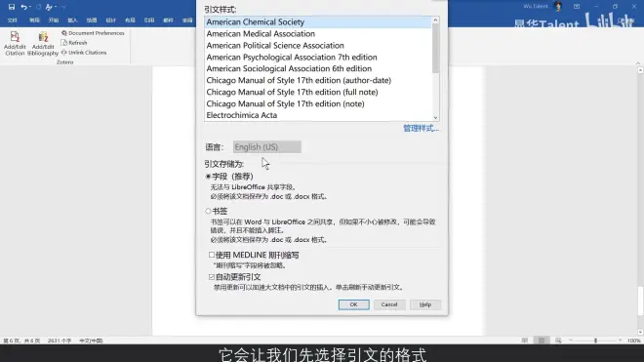Viewport: 644px width, 362px height.
Task: Click the 中文(中国) language status indicator
Action: click(91, 341)
